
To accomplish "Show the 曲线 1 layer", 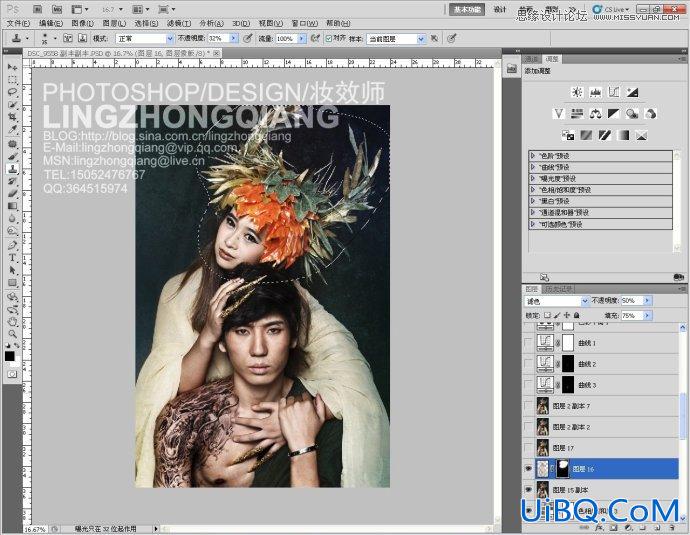I will click(529, 343).
